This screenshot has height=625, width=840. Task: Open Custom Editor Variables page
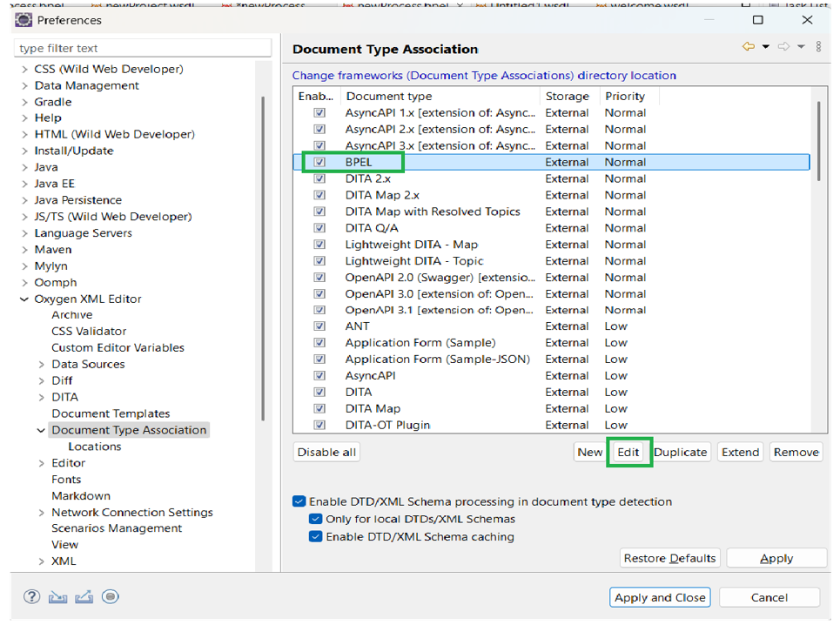point(118,347)
